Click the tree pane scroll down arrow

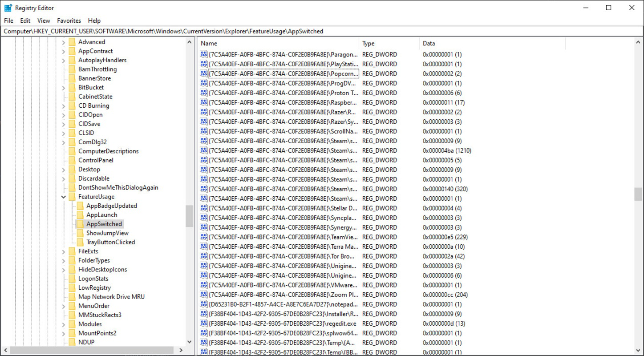point(190,342)
